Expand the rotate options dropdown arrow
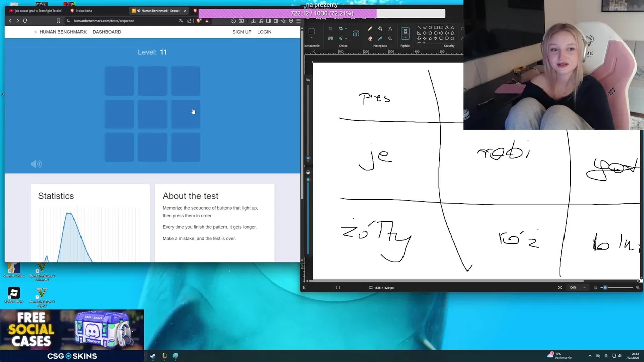 click(346, 29)
